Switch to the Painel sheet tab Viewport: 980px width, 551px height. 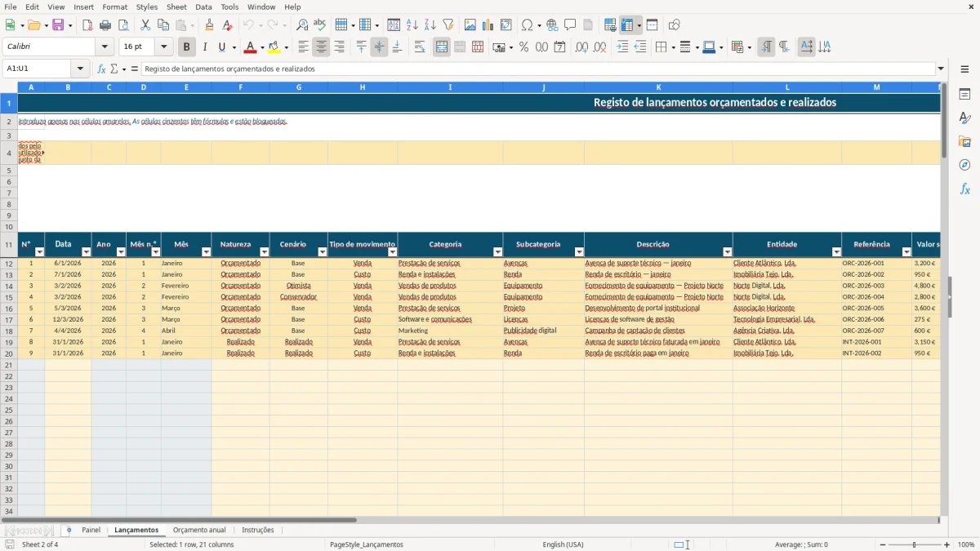coord(91,530)
